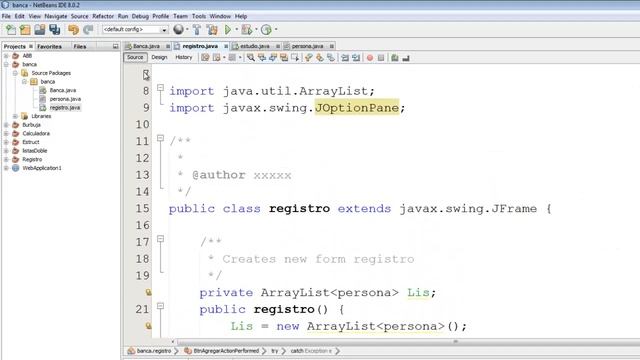This screenshot has width=640, height=360.
Task: Click Find Next Occurrence icon in editor toolbar
Action: (x=273, y=58)
